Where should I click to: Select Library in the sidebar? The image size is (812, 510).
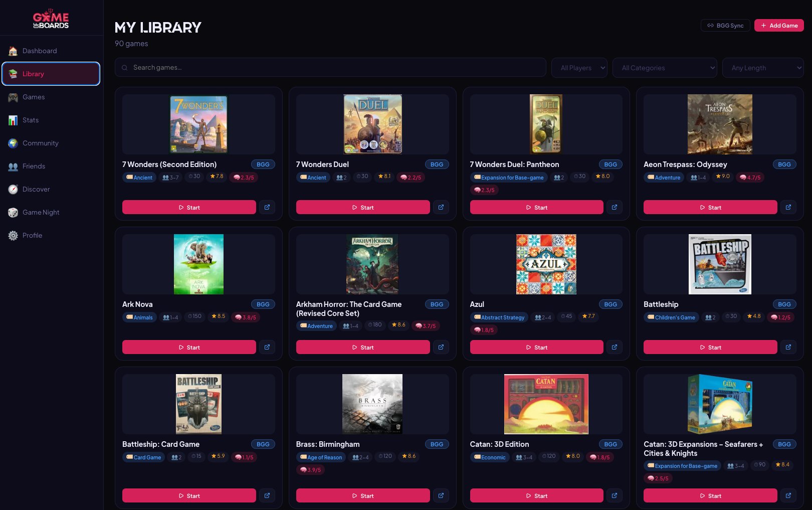click(51, 74)
